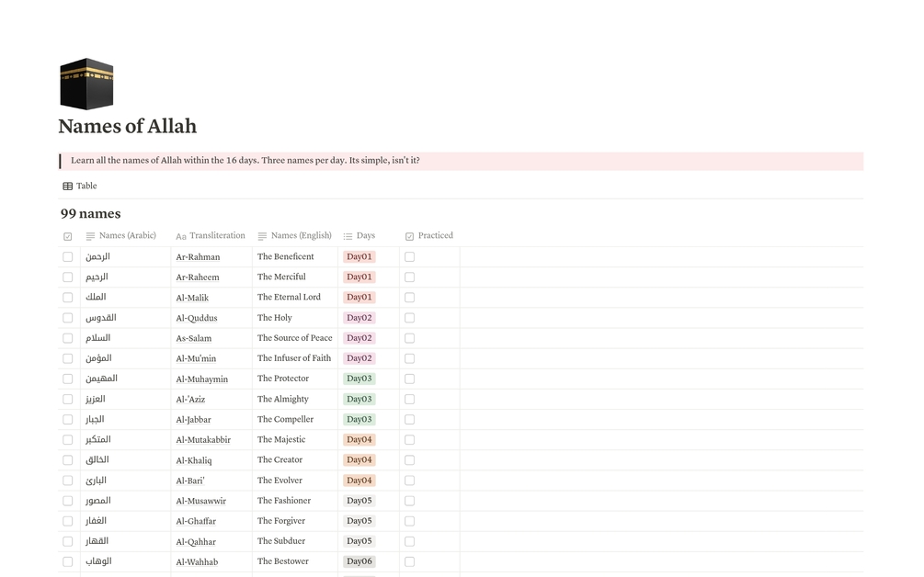Click the Al-Musawwir transliteration cell

(x=211, y=501)
